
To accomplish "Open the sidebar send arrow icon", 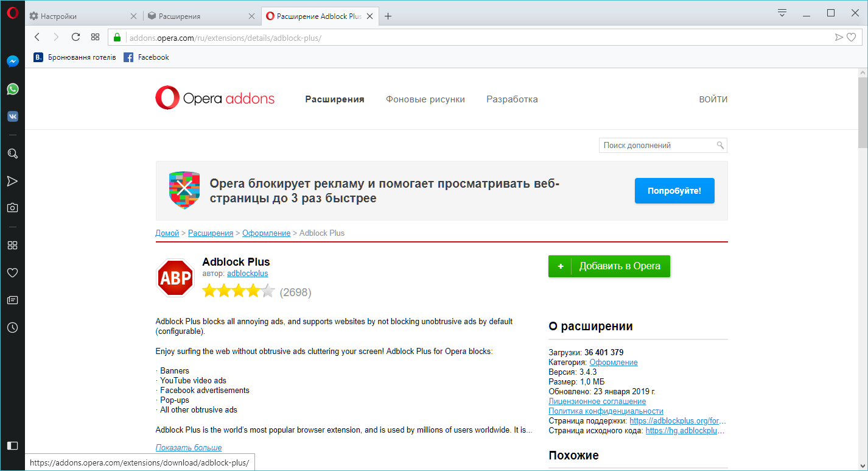I will tap(12, 181).
